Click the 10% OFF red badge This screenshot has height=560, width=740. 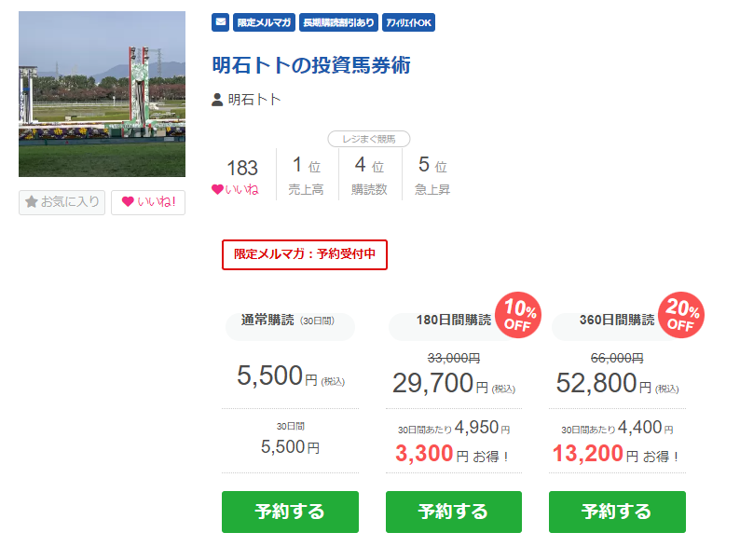[518, 315]
